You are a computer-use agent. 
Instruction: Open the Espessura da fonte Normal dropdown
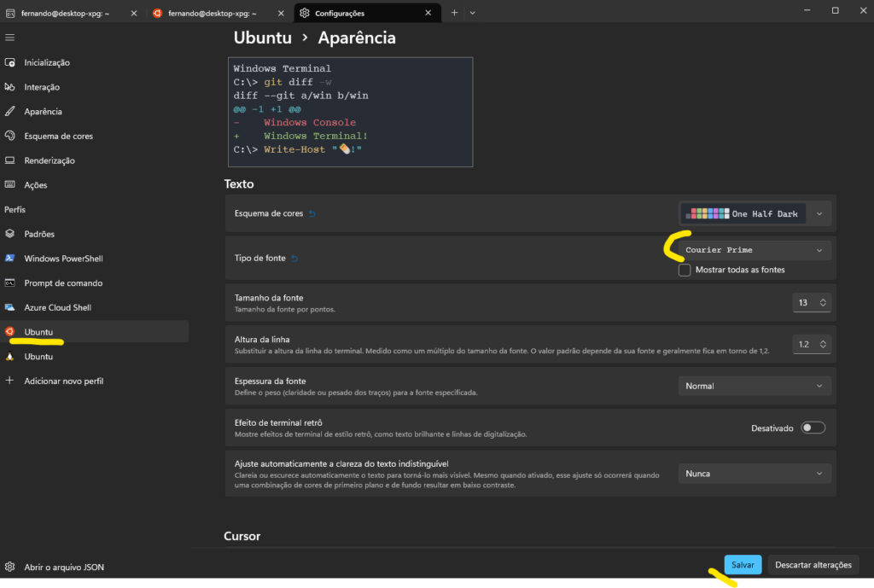click(x=755, y=386)
